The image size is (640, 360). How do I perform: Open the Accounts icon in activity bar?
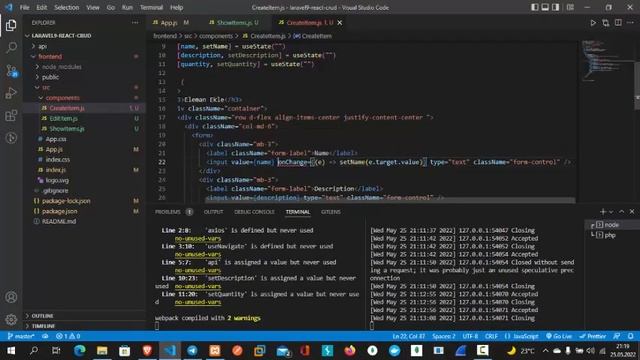(x=11, y=297)
